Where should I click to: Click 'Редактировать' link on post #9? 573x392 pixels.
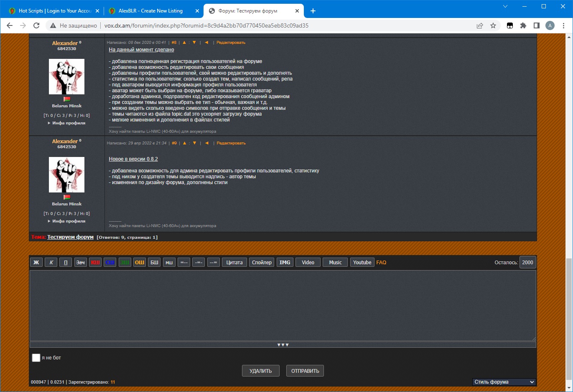231,143
